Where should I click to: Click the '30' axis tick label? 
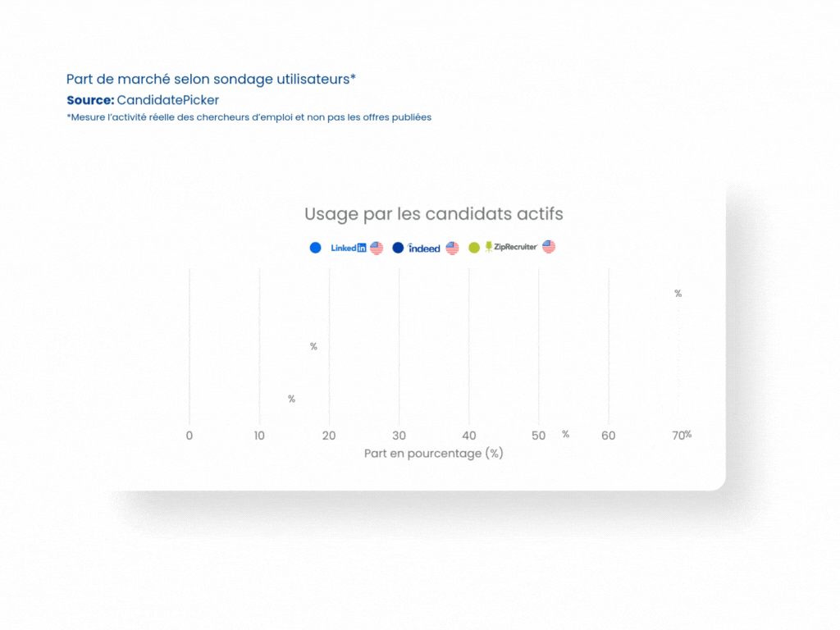(399, 436)
